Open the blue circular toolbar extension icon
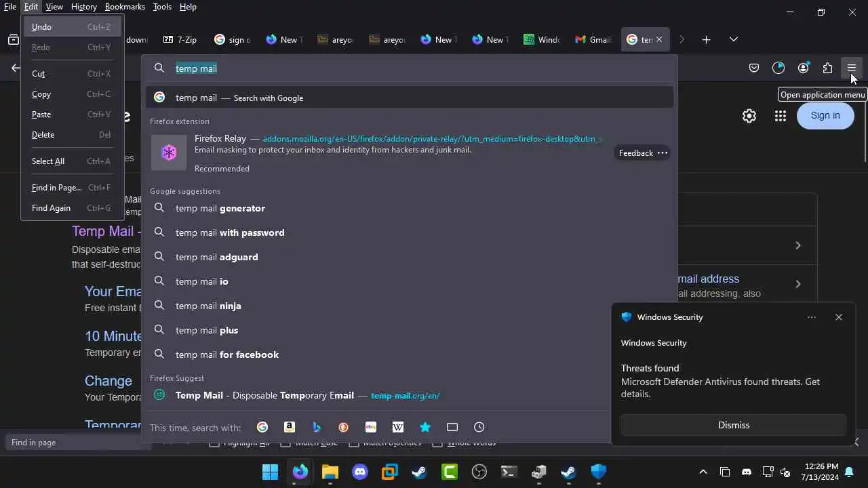 tap(778, 68)
